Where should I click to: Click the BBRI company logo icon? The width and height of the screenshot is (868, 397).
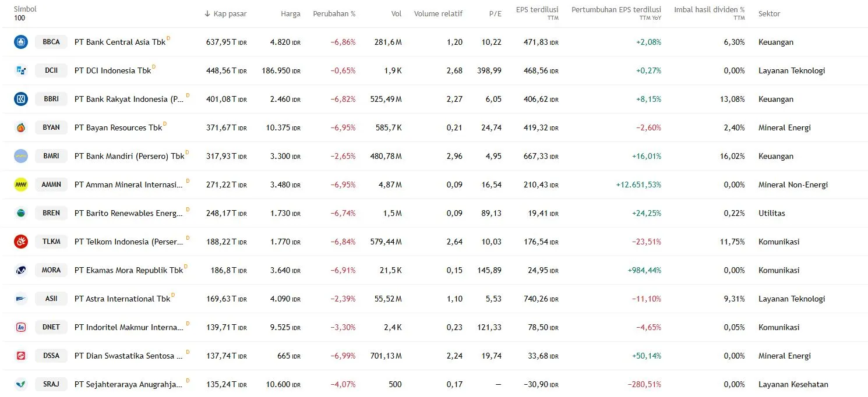(x=21, y=99)
